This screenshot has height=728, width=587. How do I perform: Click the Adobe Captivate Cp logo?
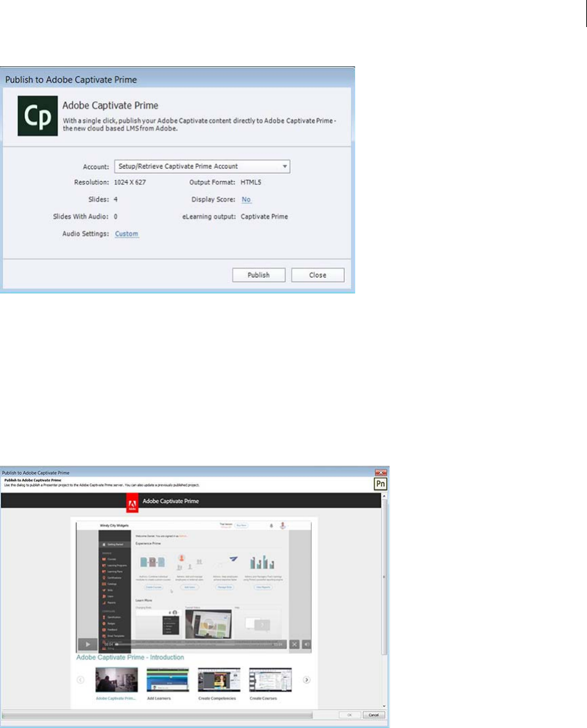click(38, 116)
